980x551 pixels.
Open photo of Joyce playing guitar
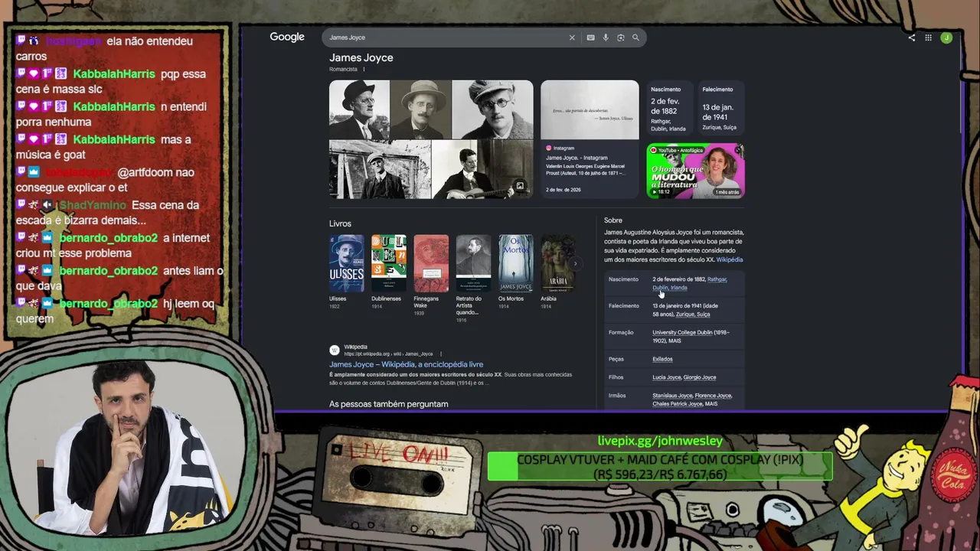482,169
